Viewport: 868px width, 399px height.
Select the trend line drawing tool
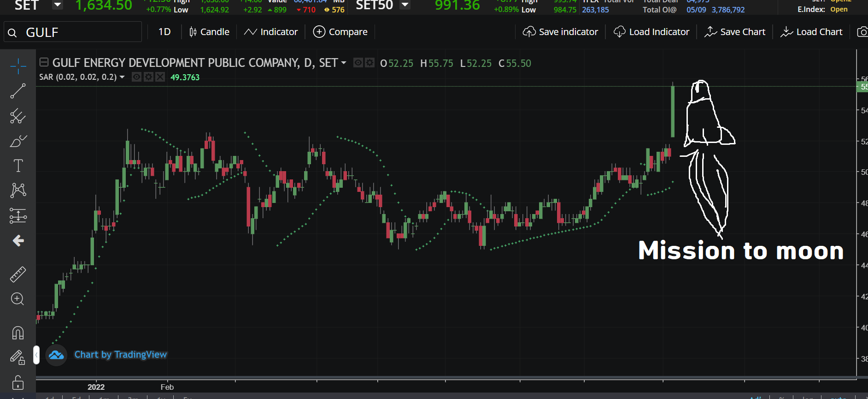[18, 91]
